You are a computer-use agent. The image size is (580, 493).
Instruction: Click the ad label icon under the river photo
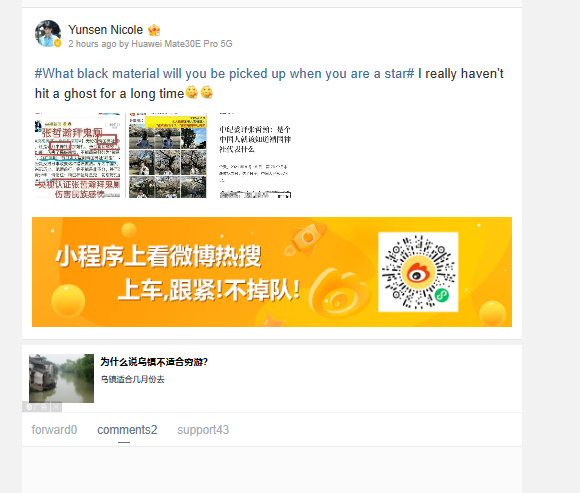(x=36, y=407)
